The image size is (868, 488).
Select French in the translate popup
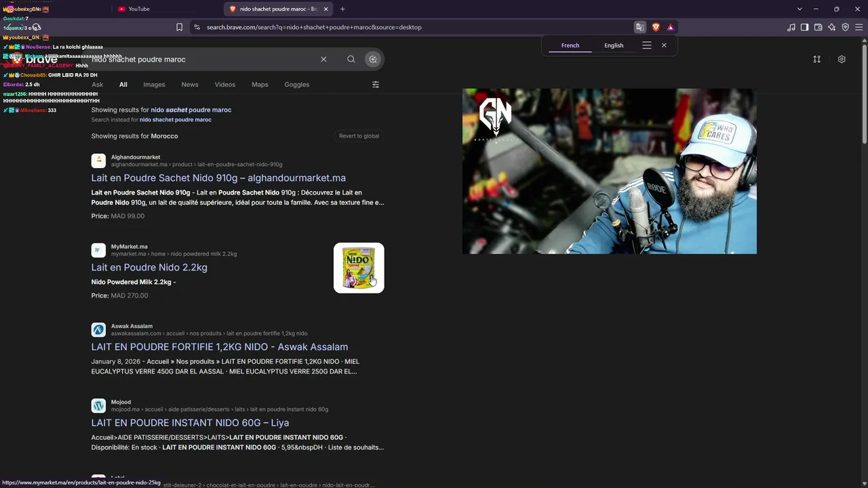pyautogui.click(x=570, y=45)
